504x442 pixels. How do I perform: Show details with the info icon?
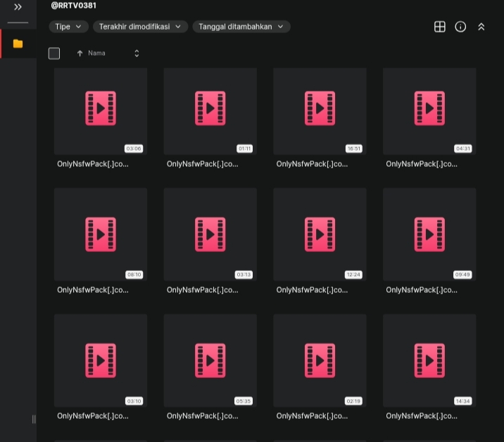click(460, 27)
